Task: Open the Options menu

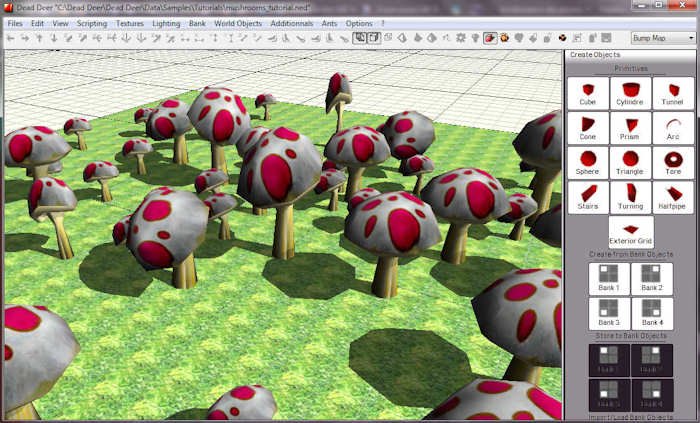Action: point(359,24)
